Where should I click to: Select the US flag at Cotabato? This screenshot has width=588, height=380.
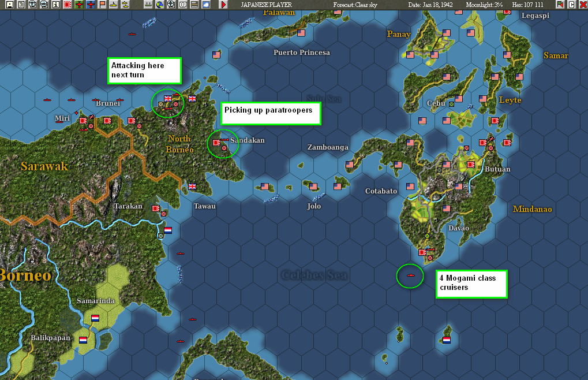click(410, 187)
